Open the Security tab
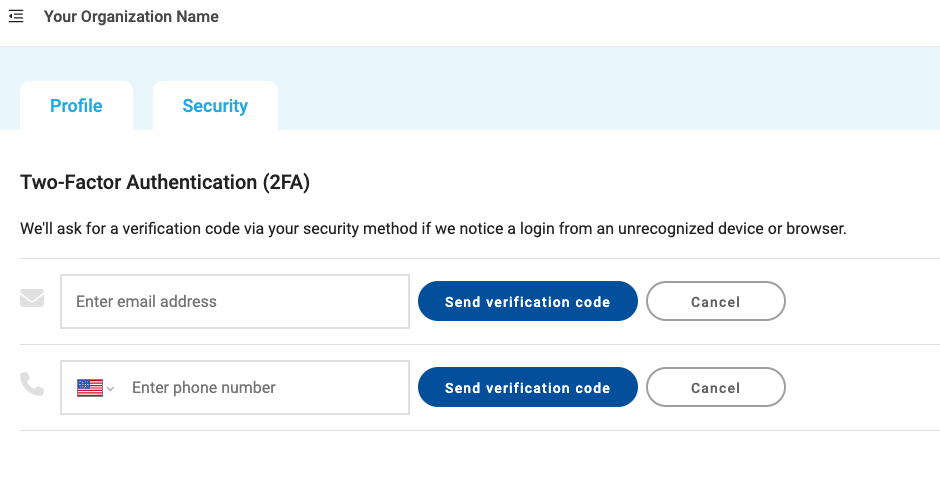The width and height of the screenshot is (940, 482). (x=215, y=106)
